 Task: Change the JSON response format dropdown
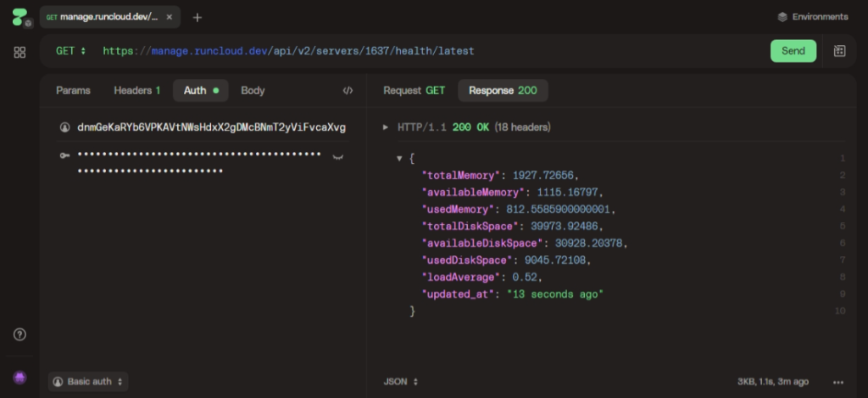(x=401, y=382)
